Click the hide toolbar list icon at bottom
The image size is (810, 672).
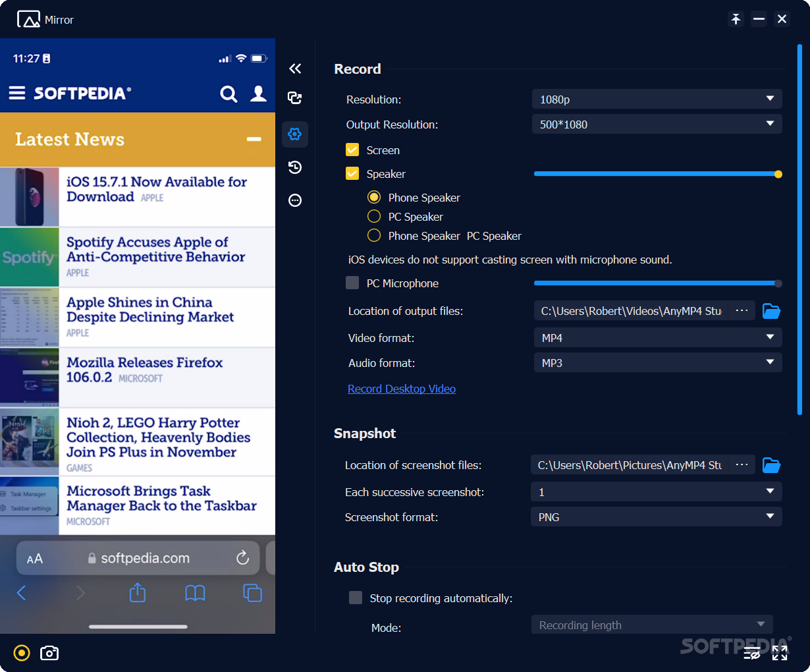point(752,653)
